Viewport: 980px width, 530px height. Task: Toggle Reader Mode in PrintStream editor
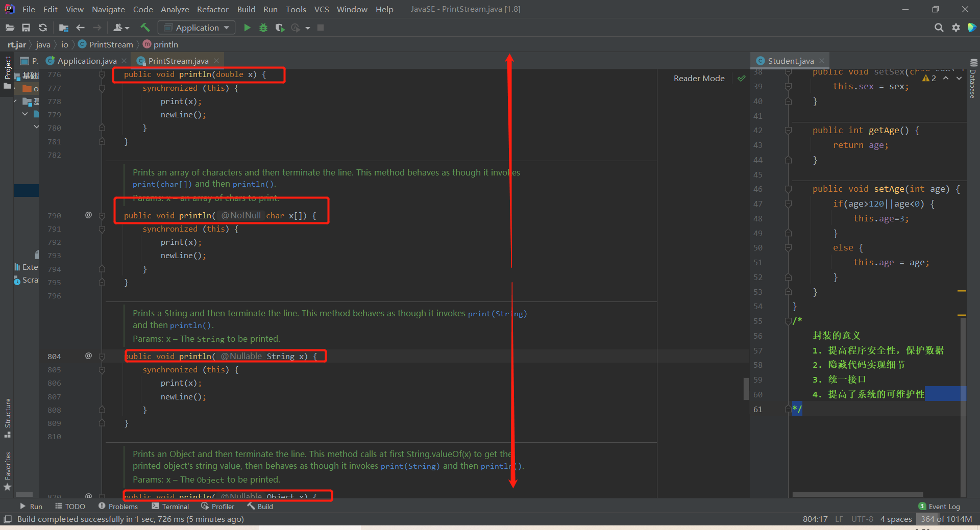699,78
